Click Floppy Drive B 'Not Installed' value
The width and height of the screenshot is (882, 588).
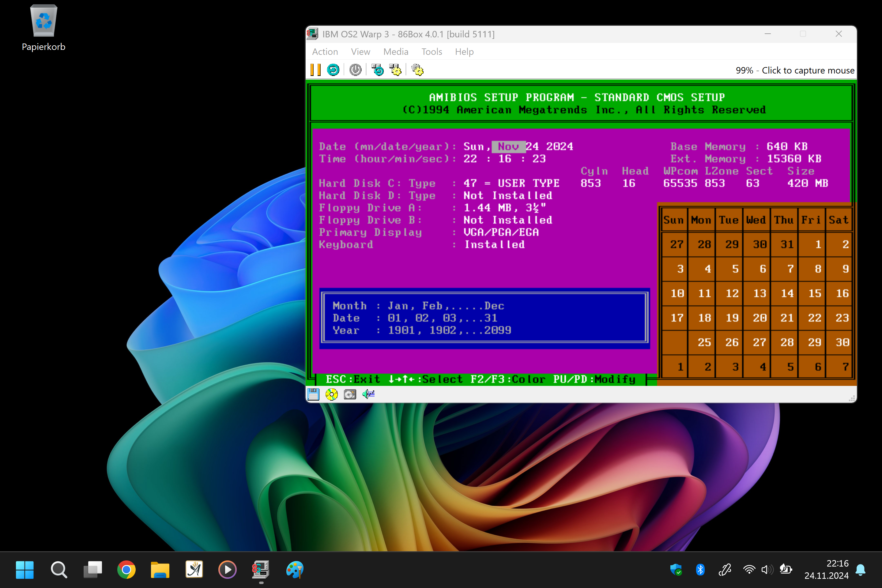(508, 220)
